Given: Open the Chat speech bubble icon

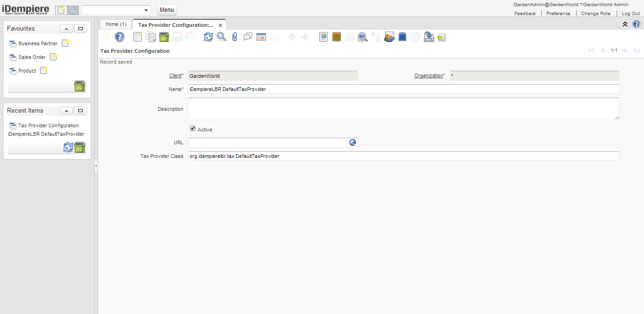Looking at the screenshot, I should [248, 37].
